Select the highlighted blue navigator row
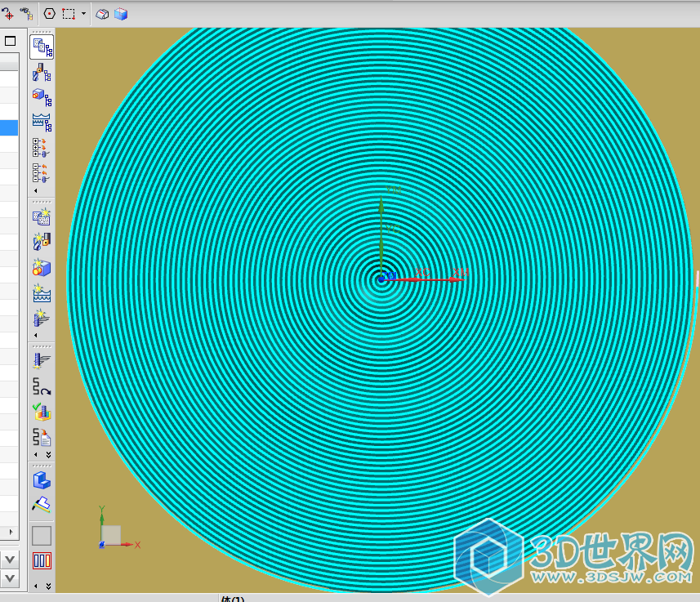The height and width of the screenshot is (602, 700). tap(9, 127)
